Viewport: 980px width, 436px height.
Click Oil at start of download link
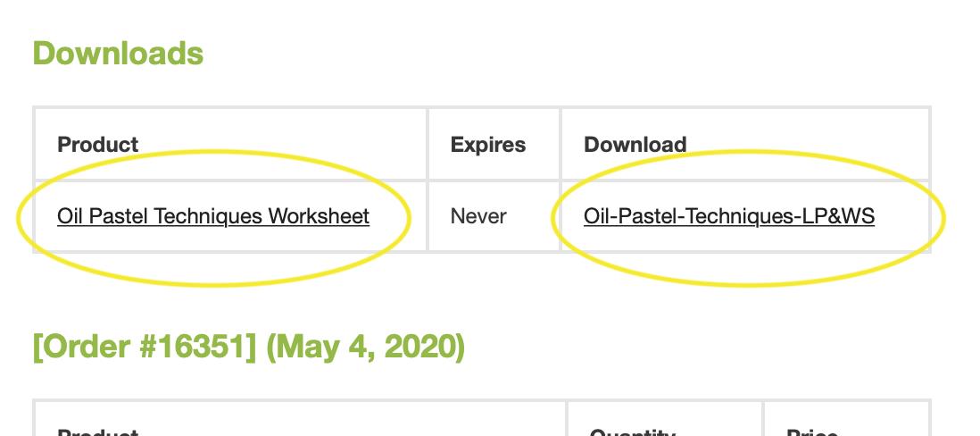pos(596,216)
